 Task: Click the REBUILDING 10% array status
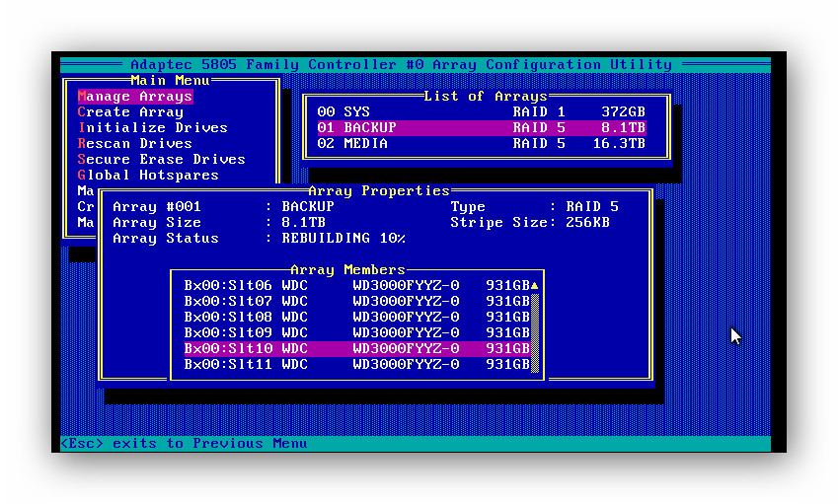click(x=343, y=239)
